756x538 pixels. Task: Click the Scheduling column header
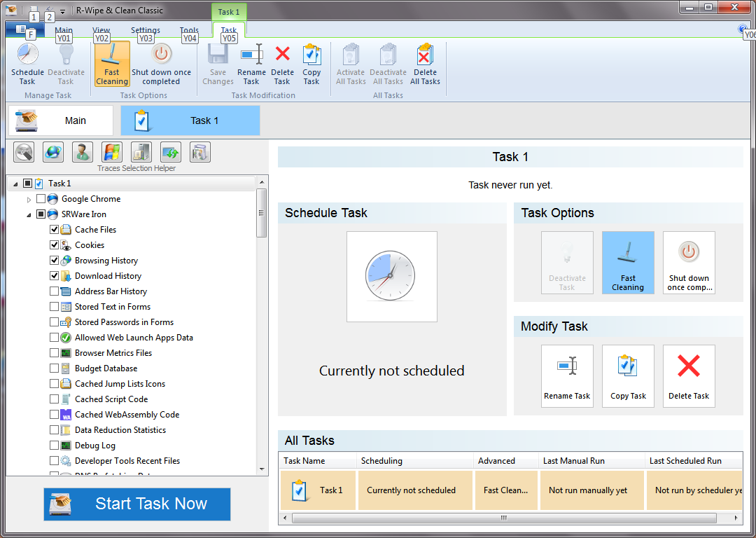(x=415, y=461)
